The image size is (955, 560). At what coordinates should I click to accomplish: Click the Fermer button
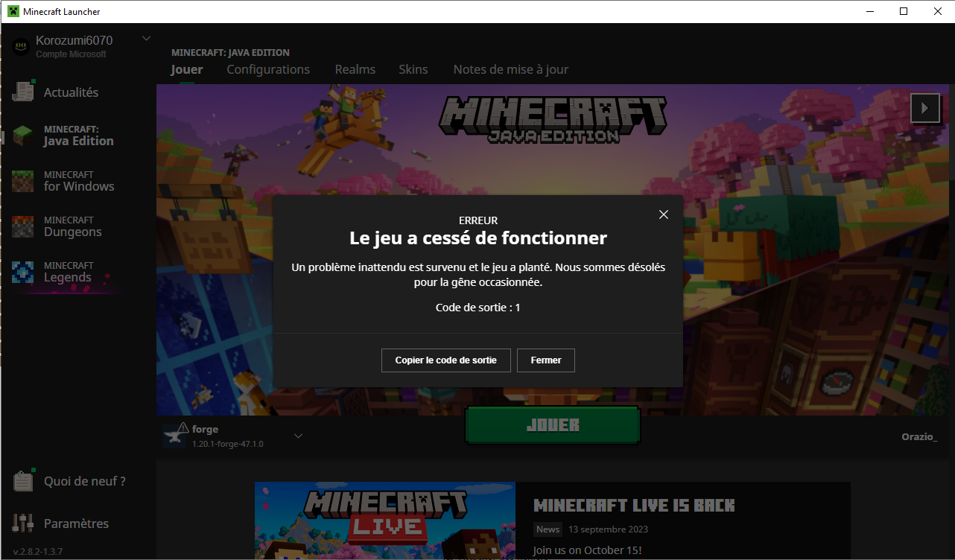[x=546, y=360]
